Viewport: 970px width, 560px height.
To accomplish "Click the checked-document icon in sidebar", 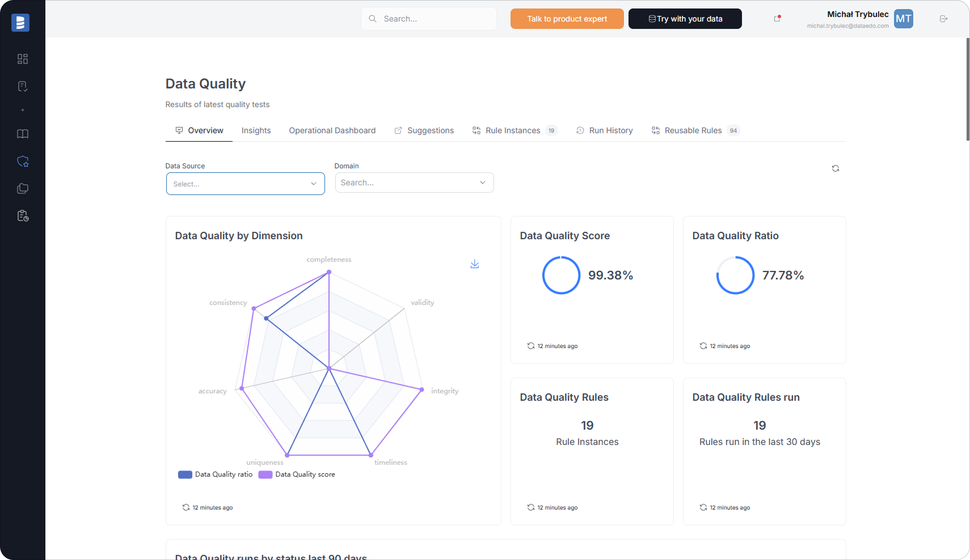I will coord(23,86).
